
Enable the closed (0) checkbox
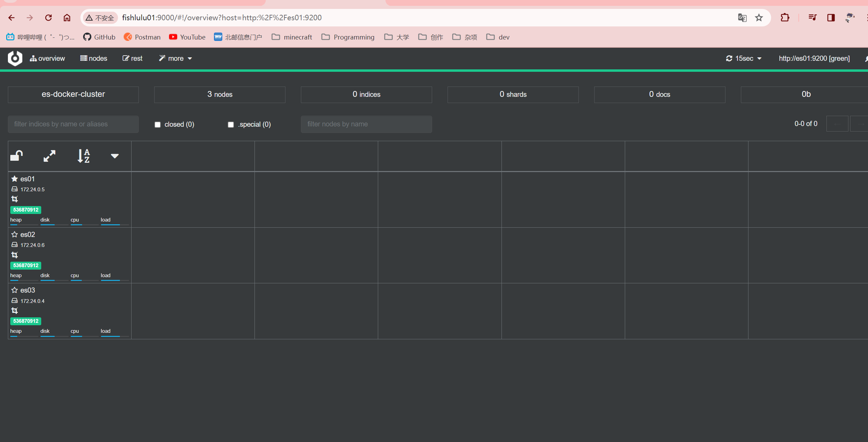point(158,125)
